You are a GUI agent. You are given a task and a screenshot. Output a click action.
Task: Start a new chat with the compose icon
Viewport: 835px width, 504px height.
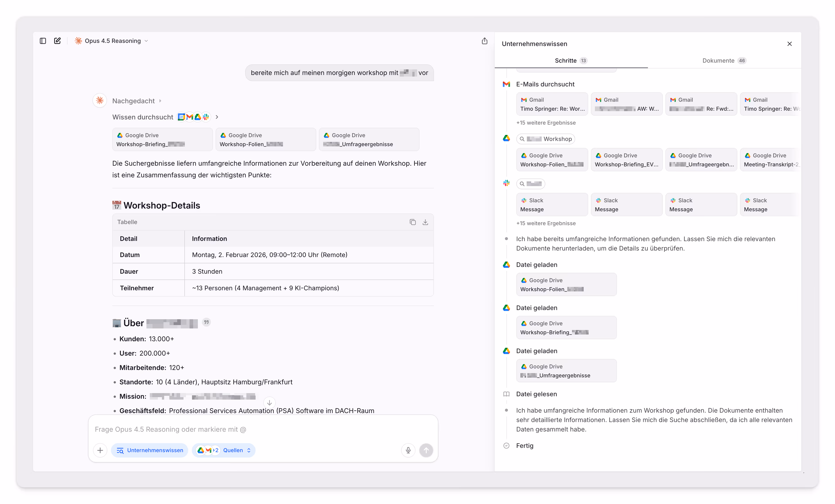(x=57, y=41)
